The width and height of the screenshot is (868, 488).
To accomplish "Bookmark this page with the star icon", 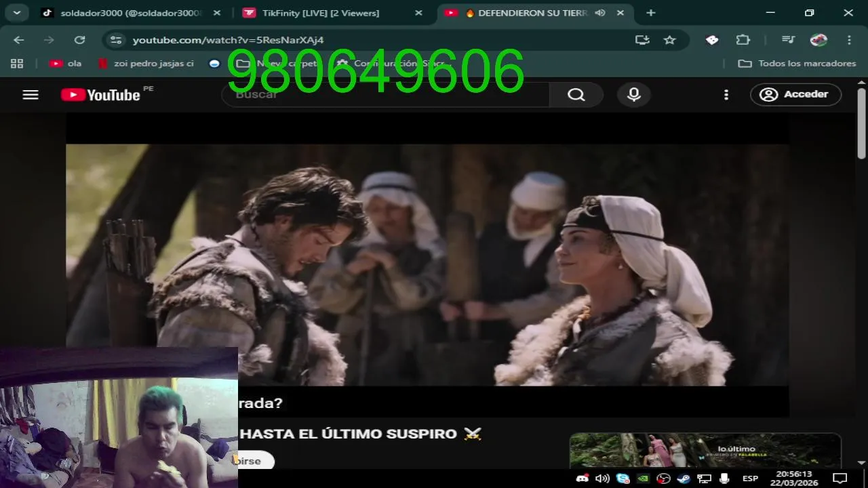I will [x=670, y=40].
